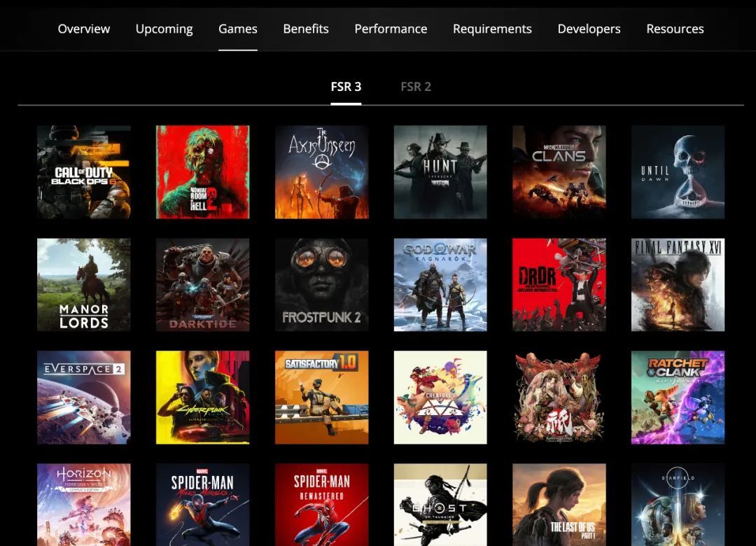This screenshot has height=546, width=756.
Task: Select the Frostpunk 2 cover
Action: pos(321,285)
